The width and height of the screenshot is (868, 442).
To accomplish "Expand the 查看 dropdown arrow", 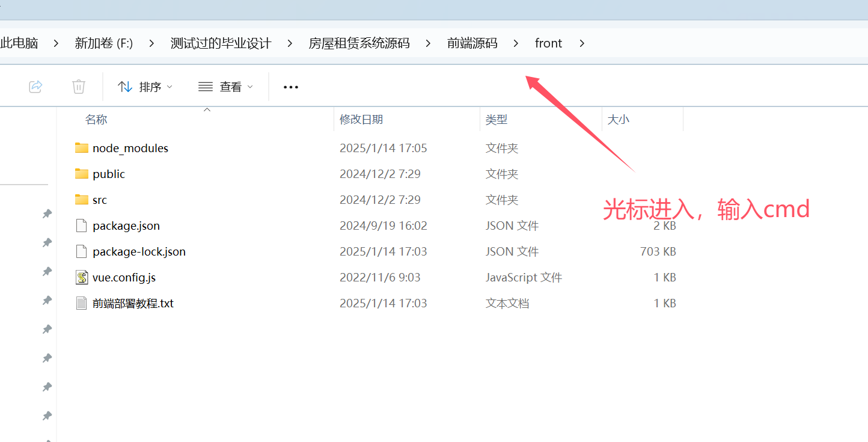I will pos(251,87).
